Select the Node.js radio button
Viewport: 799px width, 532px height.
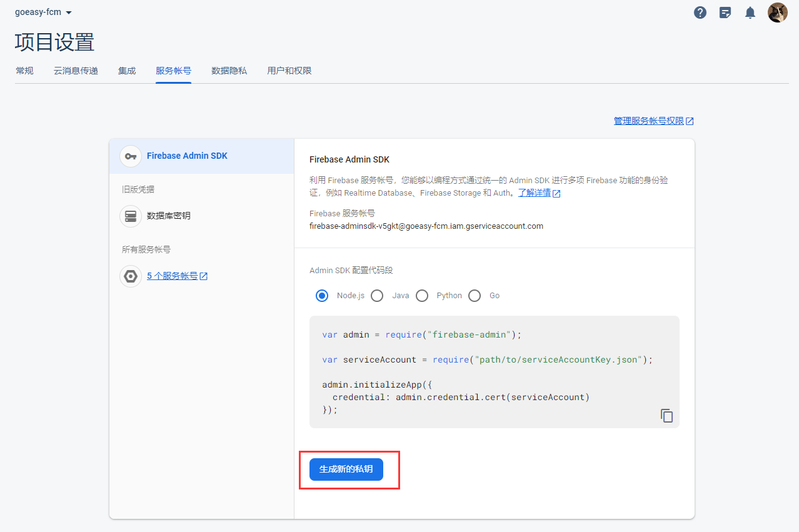322,296
